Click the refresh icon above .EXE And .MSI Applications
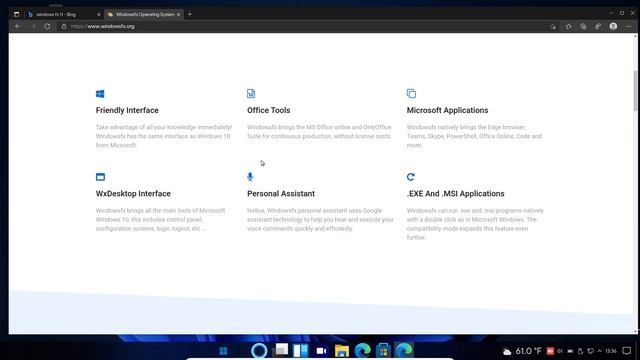Image resolution: width=640 pixels, height=360 pixels. [x=411, y=177]
